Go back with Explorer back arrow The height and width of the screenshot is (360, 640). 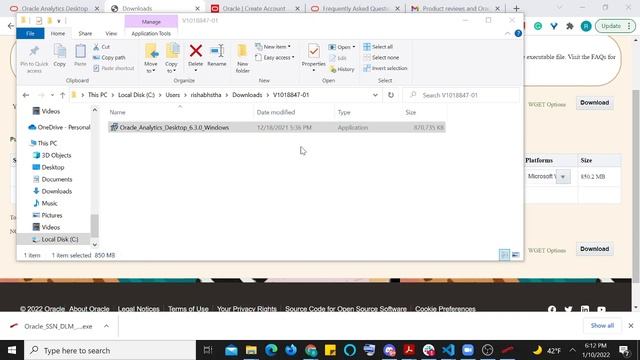[x=26, y=95]
